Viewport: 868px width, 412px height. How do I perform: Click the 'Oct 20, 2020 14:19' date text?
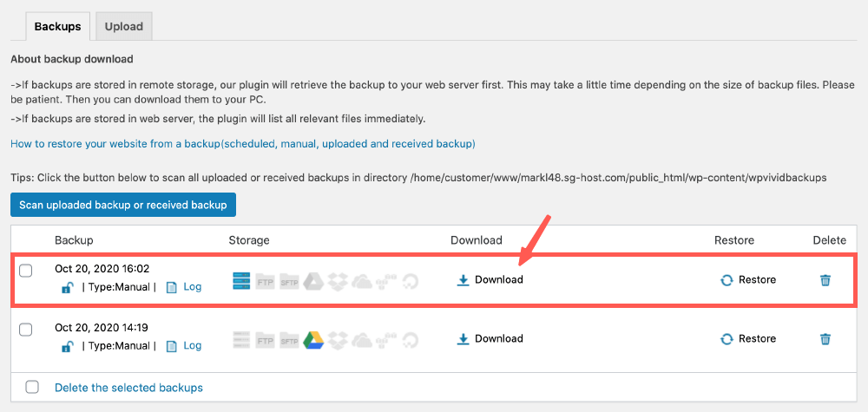[x=102, y=327]
